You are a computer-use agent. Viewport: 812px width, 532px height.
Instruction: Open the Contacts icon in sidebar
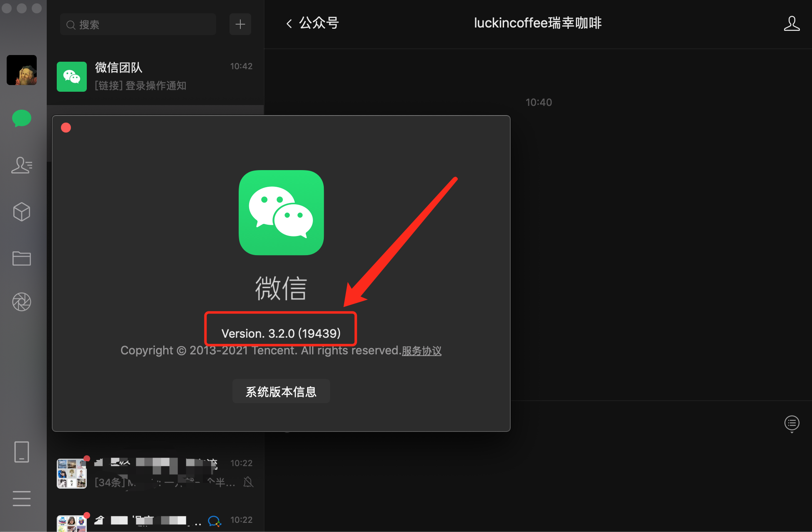click(22, 165)
